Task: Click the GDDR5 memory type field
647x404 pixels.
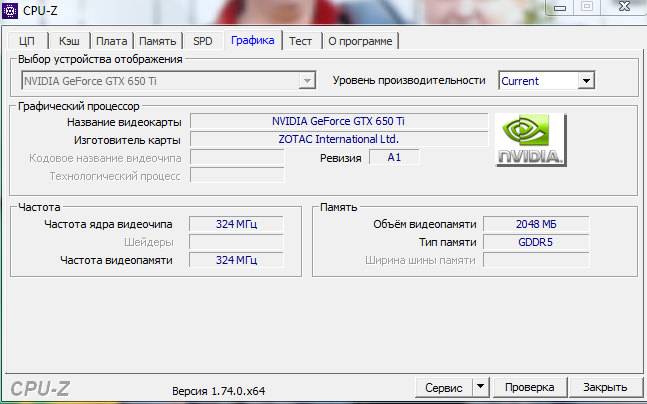Action: 536,242
